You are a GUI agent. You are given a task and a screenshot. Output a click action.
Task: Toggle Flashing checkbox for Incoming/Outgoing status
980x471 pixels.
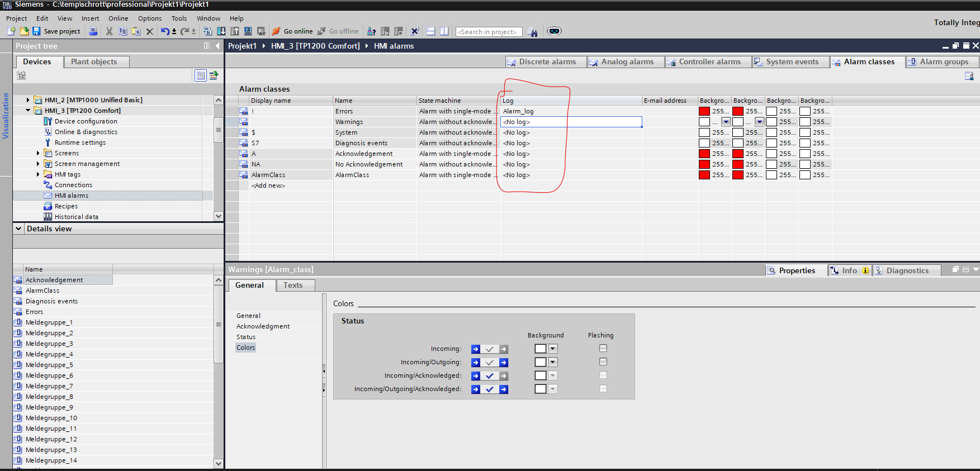tap(603, 361)
